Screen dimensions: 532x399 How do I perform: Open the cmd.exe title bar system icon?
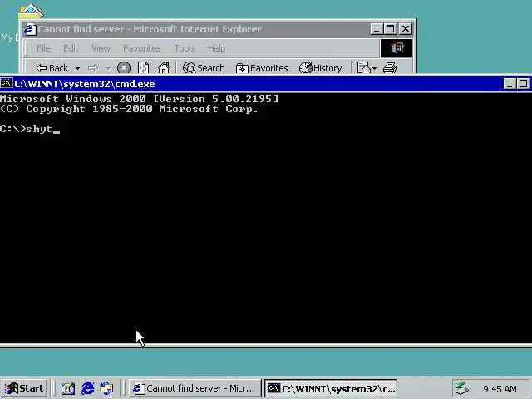(x=7, y=83)
